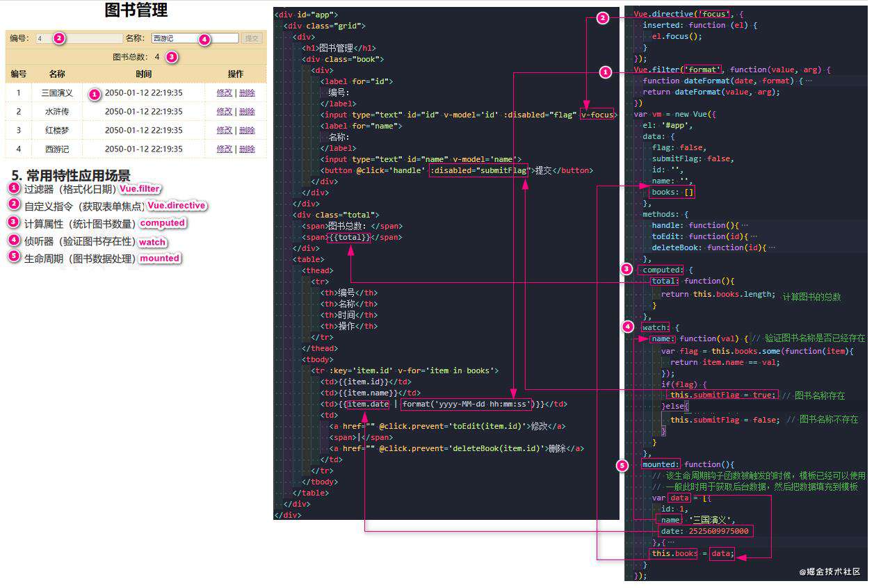874x588 pixels.
Task: Click the return this.books.length; line
Action: [718, 294]
